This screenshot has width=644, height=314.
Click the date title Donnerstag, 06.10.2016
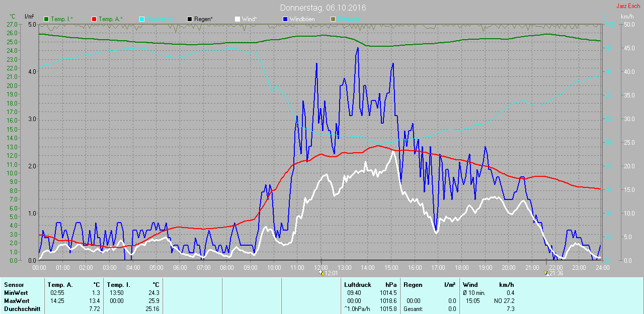click(323, 8)
